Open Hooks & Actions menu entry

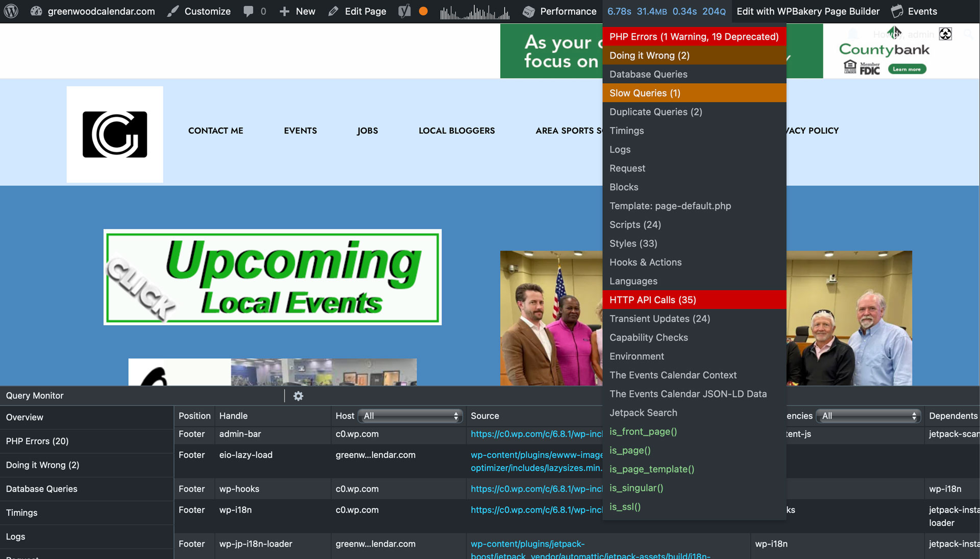(694, 262)
